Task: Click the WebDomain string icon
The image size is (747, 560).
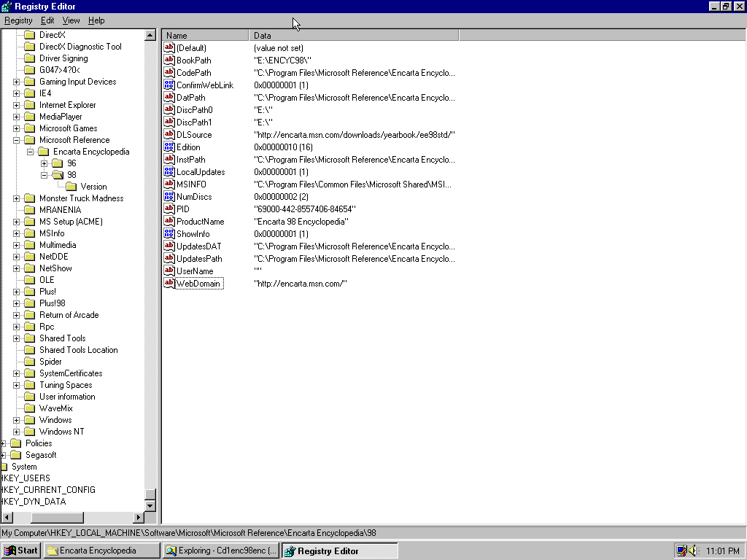Action: click(169, 283)
